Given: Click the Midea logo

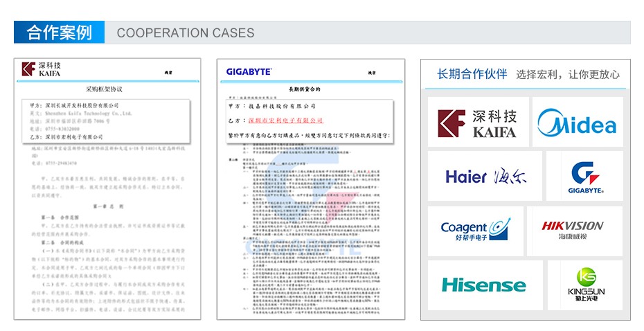Looking at the screenshot, I should click(x=578, y=122).
